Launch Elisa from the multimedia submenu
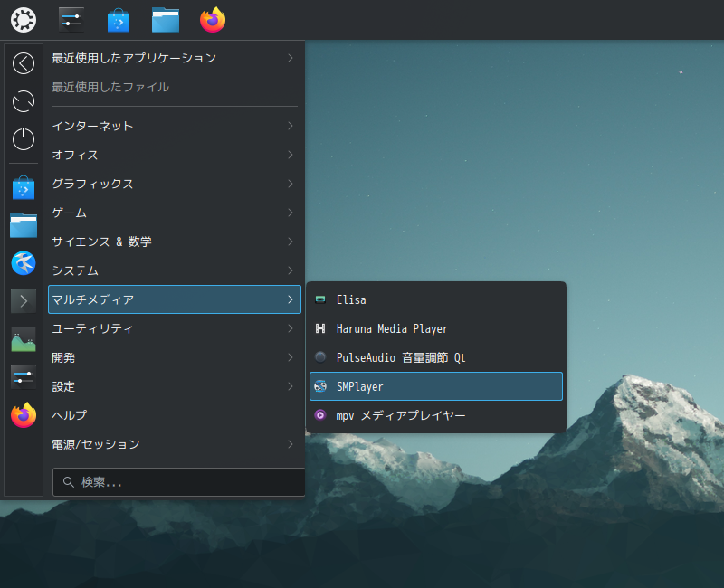Screen dimensions: 724x588 [x=436, y=299]
